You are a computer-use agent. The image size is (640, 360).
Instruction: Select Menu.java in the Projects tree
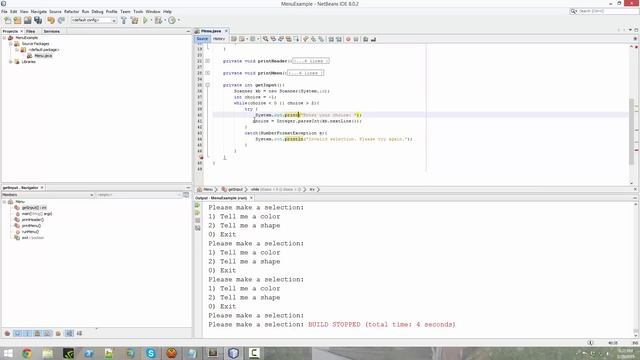(43, 56)
